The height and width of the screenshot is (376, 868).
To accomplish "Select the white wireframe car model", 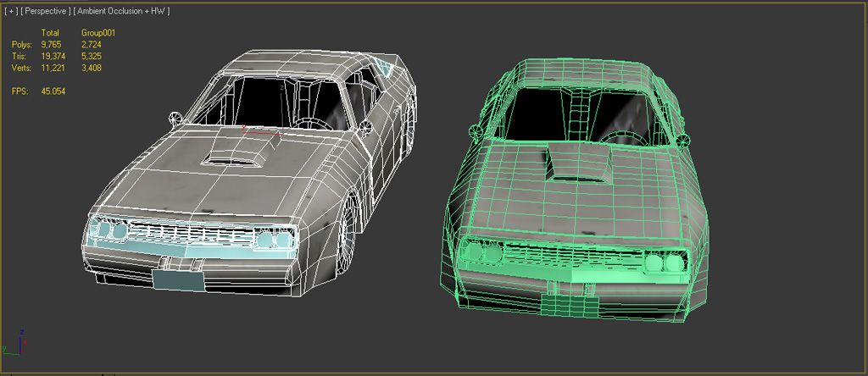I will coord(250,173).
